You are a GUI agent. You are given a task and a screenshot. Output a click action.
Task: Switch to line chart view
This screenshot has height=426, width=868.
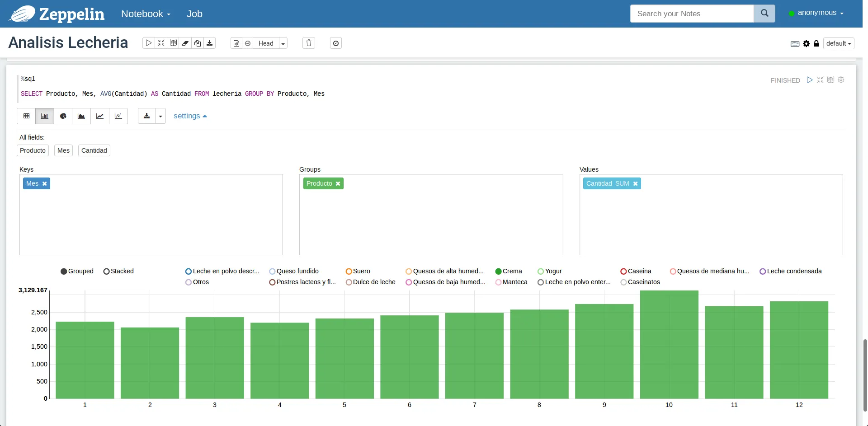coord(100,116)
